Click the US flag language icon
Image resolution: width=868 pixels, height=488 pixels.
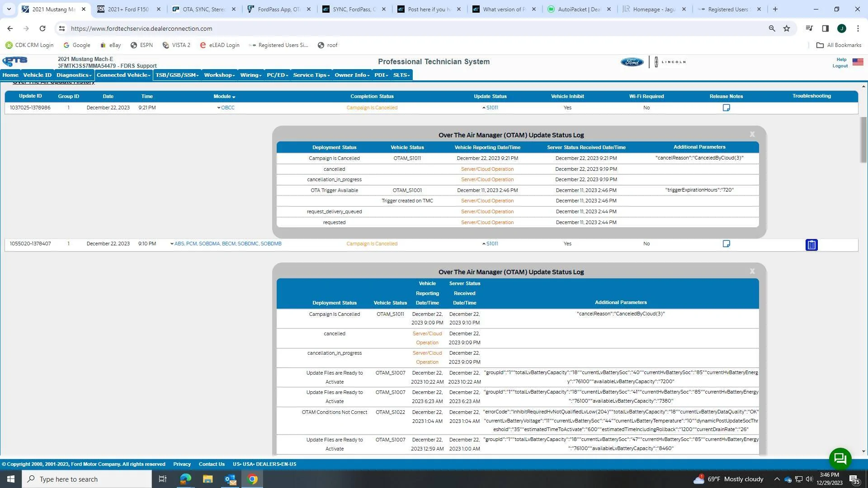pyautogui.click(x=858, y=62)
